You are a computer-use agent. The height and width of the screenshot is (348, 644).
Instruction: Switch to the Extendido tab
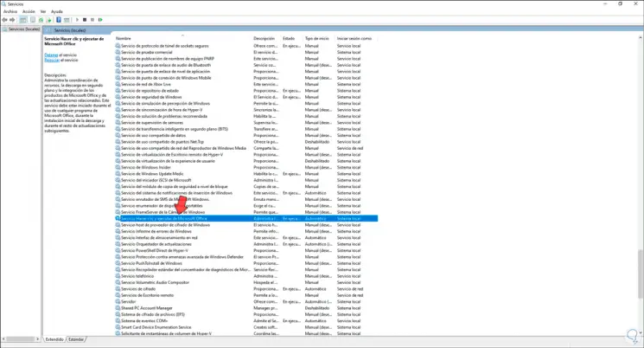point(54,339)
